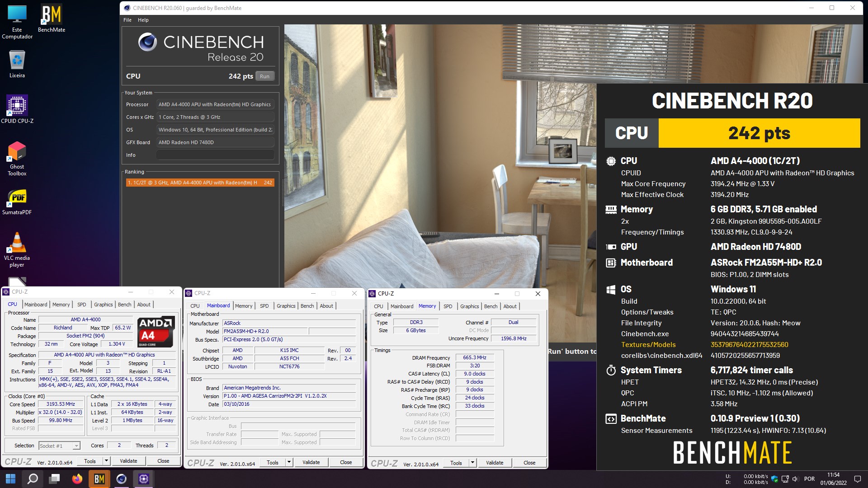This screenshot has height=488, width=868.
Task: Open the Windows Start menu
Action: tap(11, 479)
